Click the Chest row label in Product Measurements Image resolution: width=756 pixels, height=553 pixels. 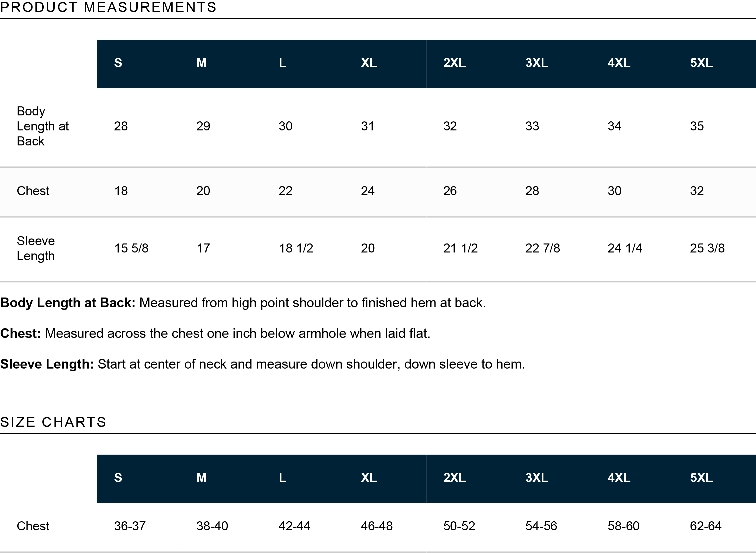click(33, 191)
